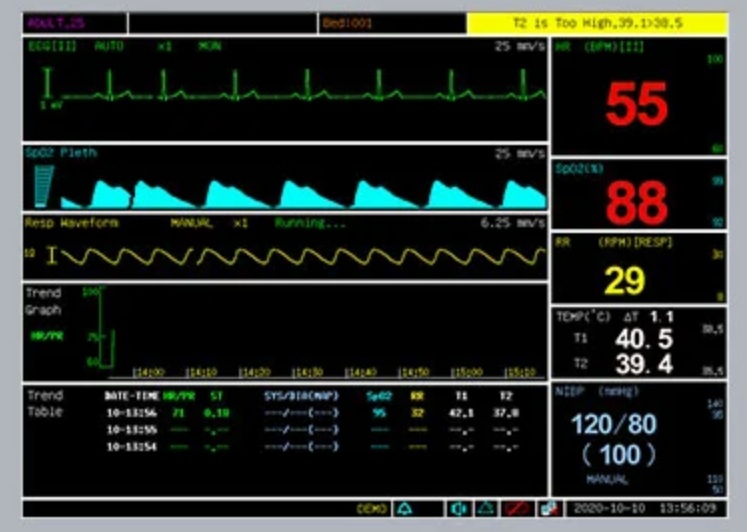Click the date 2020-10-10 in status bar

[x=610, y=508]
